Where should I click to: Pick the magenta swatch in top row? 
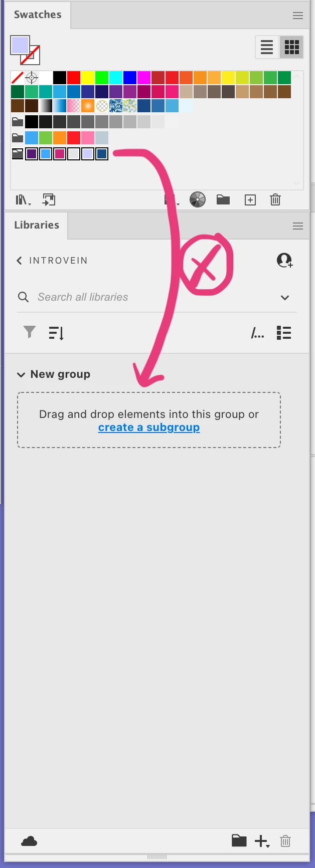pos(144,78)
